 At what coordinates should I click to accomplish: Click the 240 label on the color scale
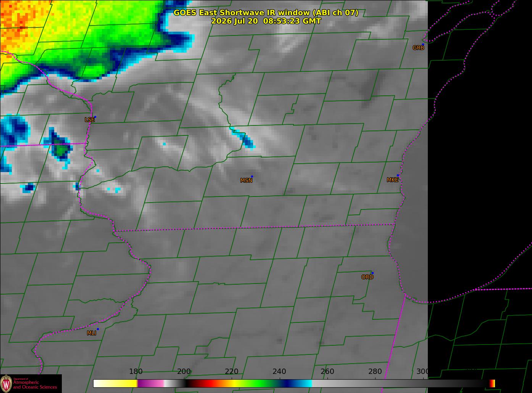coord(279,372)
